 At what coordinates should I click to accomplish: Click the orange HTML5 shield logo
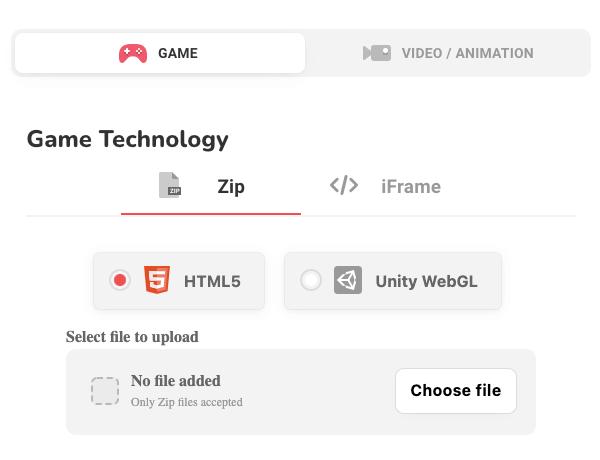pos(157,280)
